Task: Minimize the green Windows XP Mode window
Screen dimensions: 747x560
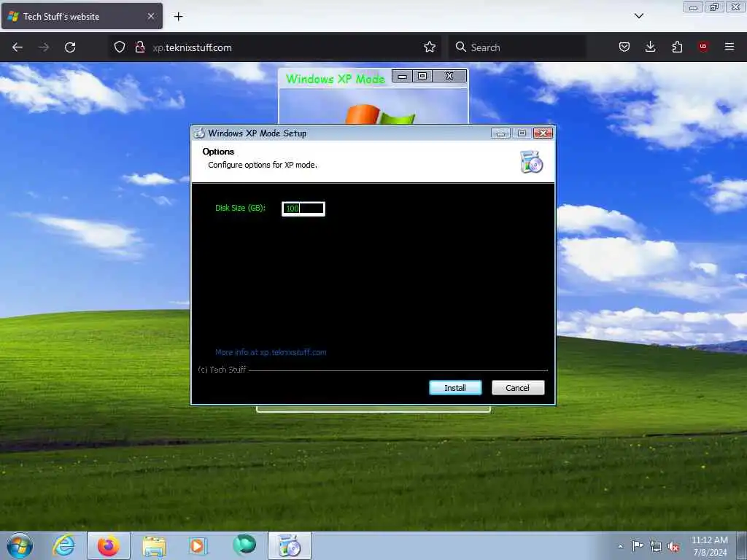Action: (x=403, y=76)
